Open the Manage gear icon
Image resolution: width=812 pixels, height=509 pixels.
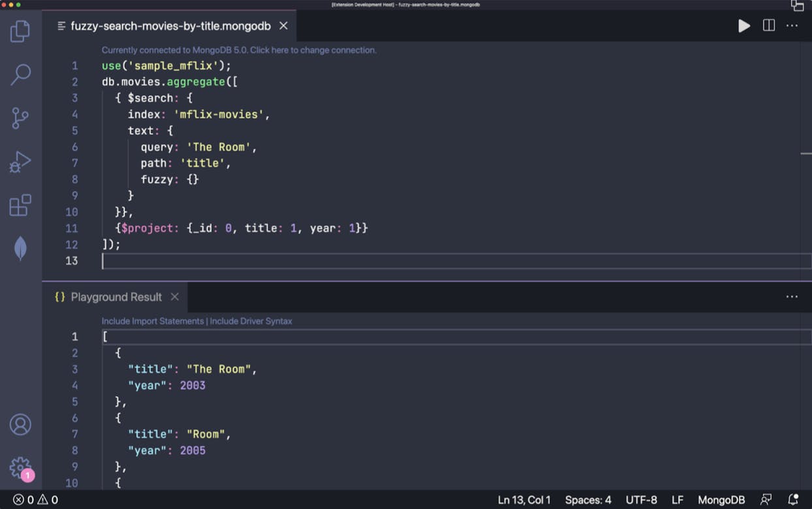tap(20, 467)
